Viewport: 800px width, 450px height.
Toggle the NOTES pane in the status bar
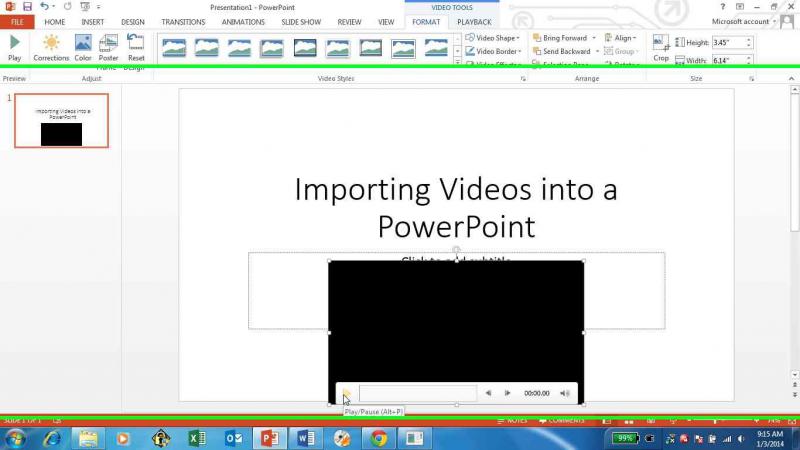[512, 420]
